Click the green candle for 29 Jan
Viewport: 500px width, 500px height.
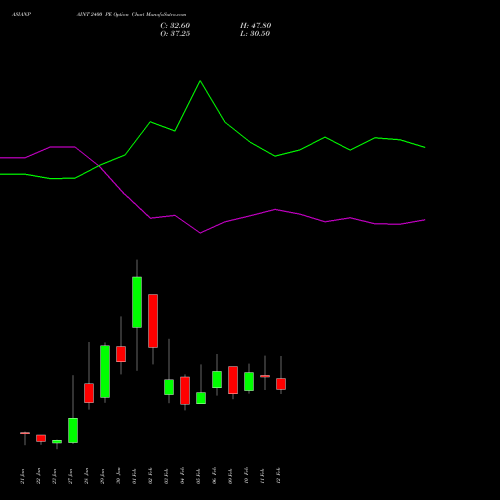point(105,371)
